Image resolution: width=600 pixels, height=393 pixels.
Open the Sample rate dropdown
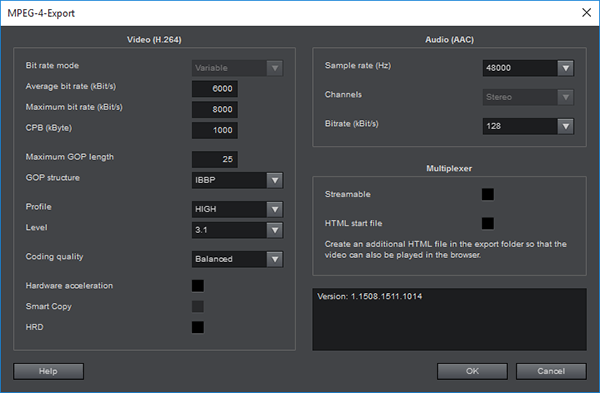coord(528,68)
